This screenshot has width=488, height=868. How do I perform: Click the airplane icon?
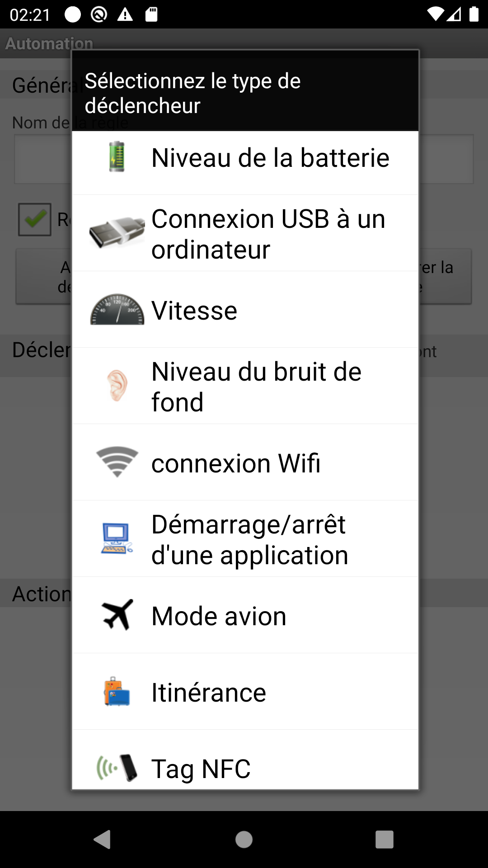(x=117, y=615)
